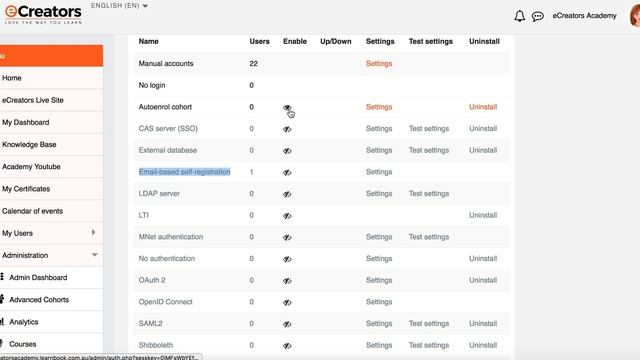Open Settings for Email-based self-registration
Image resolution: width=640 pixels, height=360 pixels.
[x=379, y=172]
